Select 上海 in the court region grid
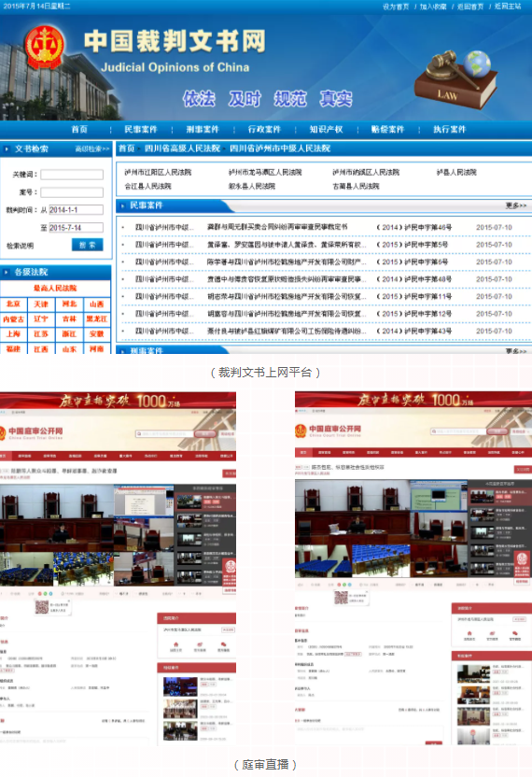This screenshot has width=532, height=777. click(x=13, y=334)
